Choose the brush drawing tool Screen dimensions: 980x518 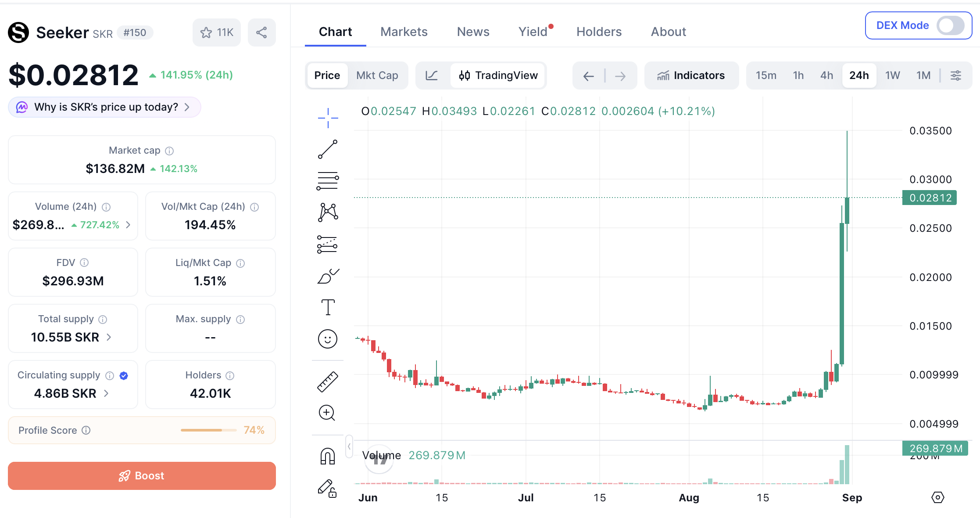point(328,276)
